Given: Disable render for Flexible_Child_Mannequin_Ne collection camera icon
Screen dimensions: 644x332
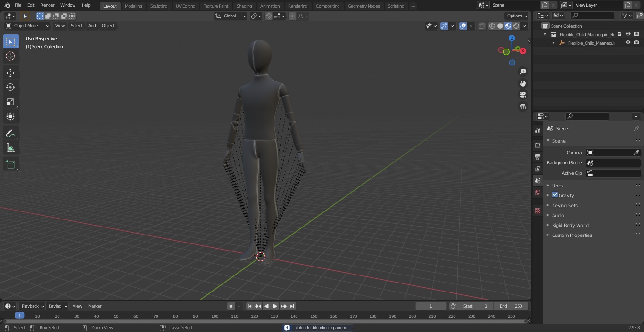Looking at the screenshot, I should coord(636,34).
